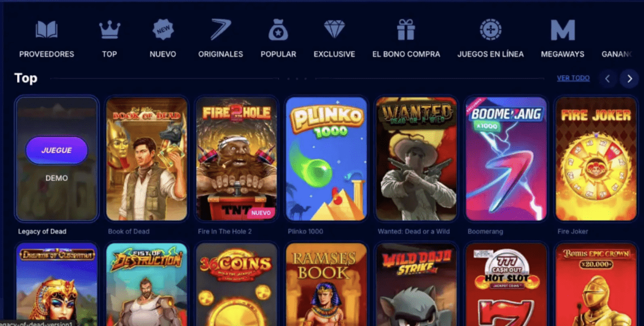
Task: Open the Proveedores book icon
Action: click(x=46, y=30)
